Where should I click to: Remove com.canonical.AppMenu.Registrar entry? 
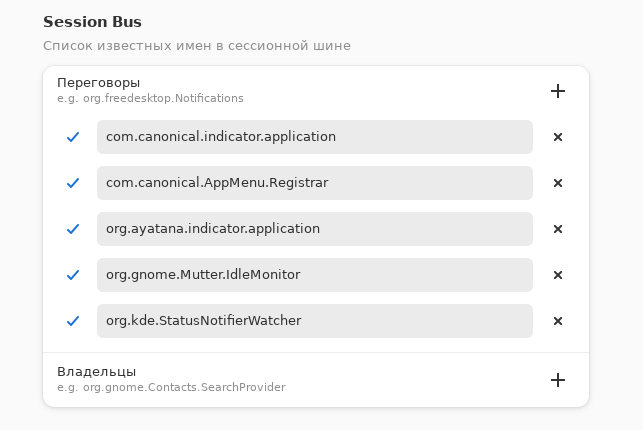558,183
